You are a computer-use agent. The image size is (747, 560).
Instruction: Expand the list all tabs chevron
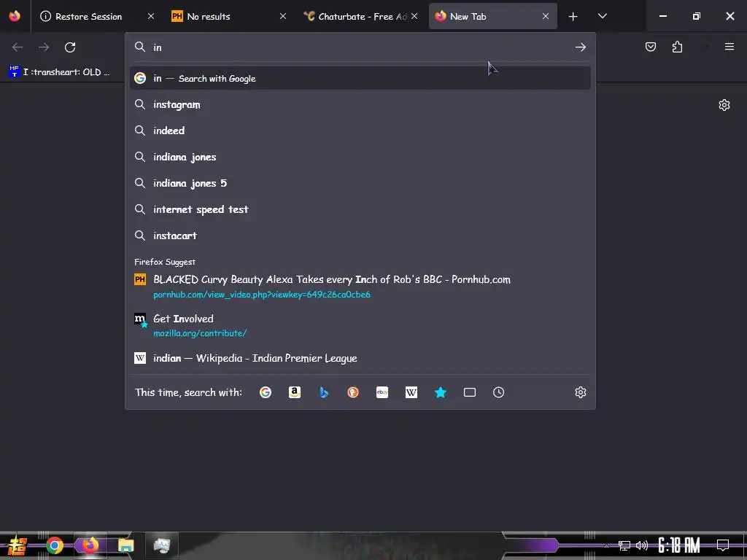click(x=603, y=16)
